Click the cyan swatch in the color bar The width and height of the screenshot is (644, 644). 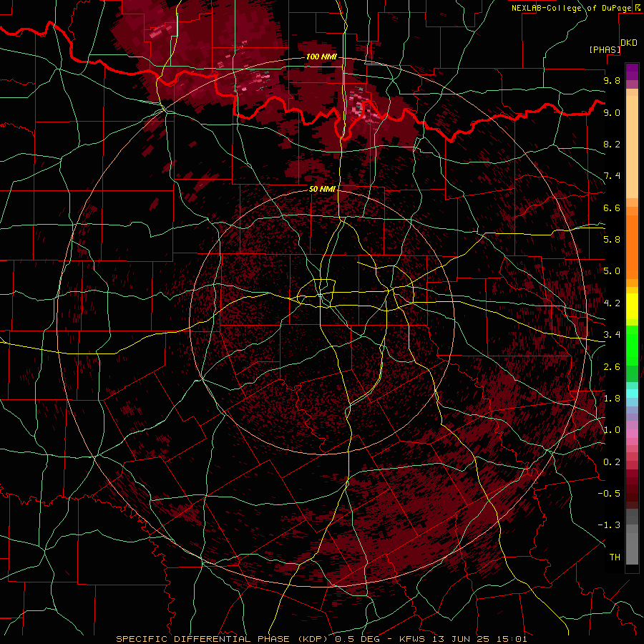point(632,394)
